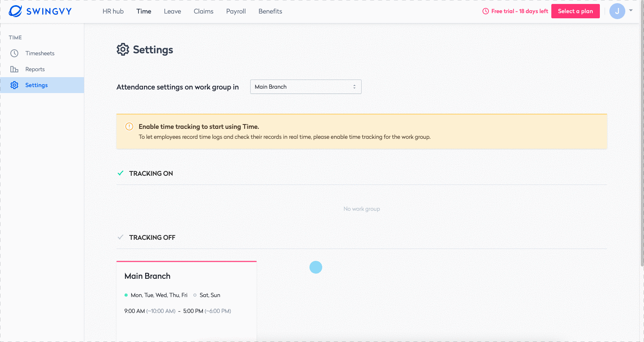Click the '5:00 PM' end time
The width and height of the screenshot is (644, 342).
click(x=193, y=311)
